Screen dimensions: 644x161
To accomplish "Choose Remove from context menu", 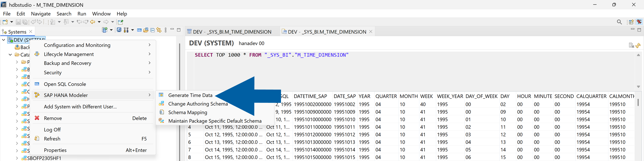I will pyautogui.click(x=93, y=118).
